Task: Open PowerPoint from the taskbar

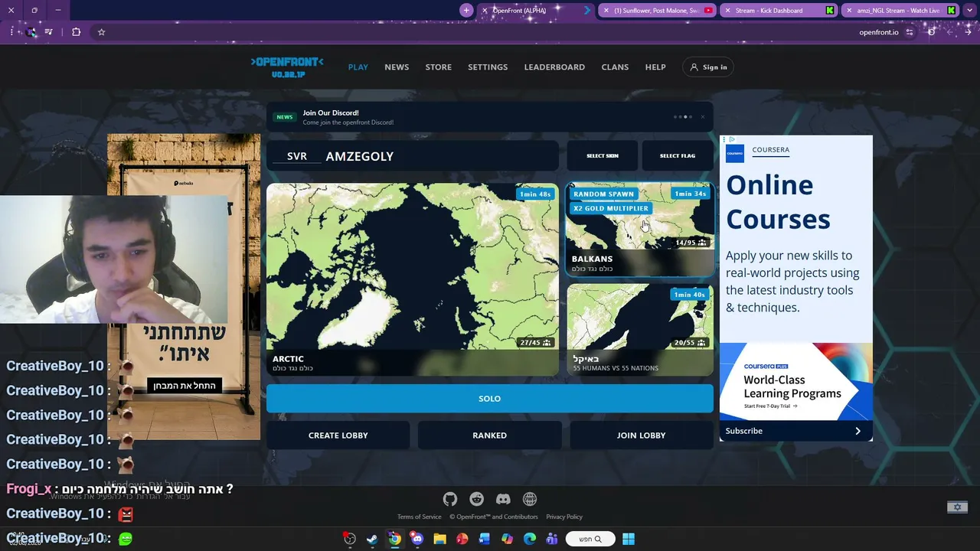Action: pyautogui.click(x=462, y=539)
